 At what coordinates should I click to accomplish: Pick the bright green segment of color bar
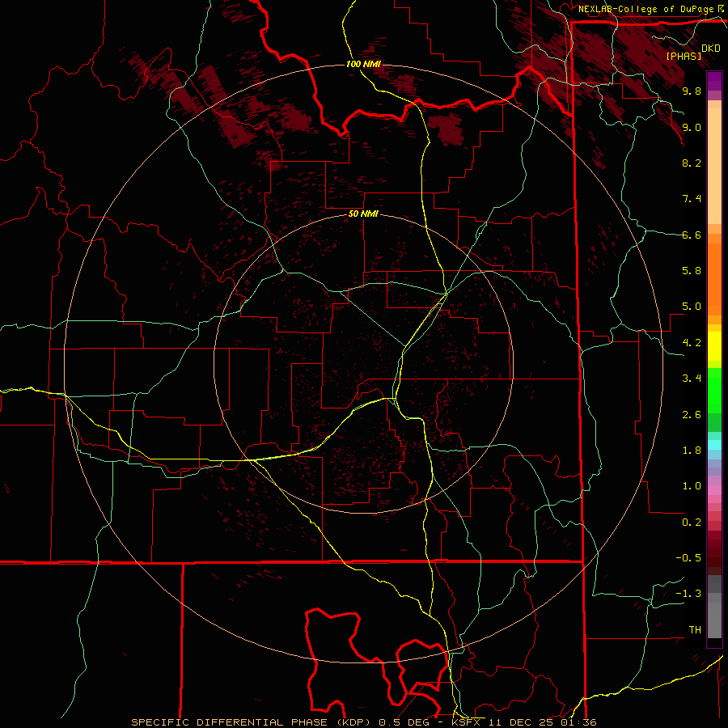click(x=714, y=390)
